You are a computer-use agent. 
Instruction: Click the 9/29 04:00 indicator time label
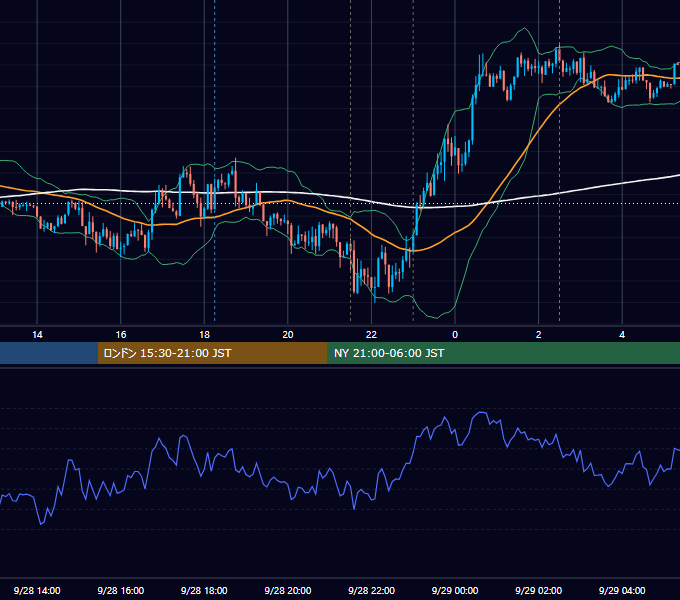(622, 590)
